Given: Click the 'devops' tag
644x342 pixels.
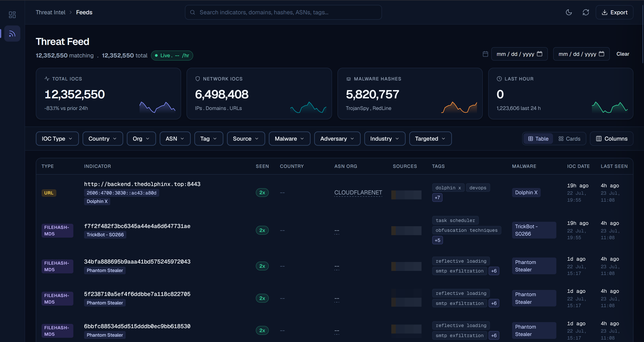Looking at the screenshot, I should 478,188.
